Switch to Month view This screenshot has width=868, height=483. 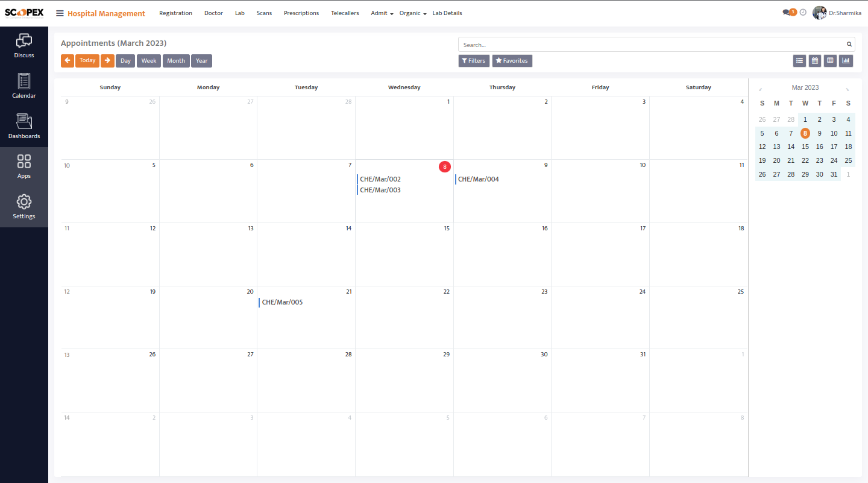(176, 60)
